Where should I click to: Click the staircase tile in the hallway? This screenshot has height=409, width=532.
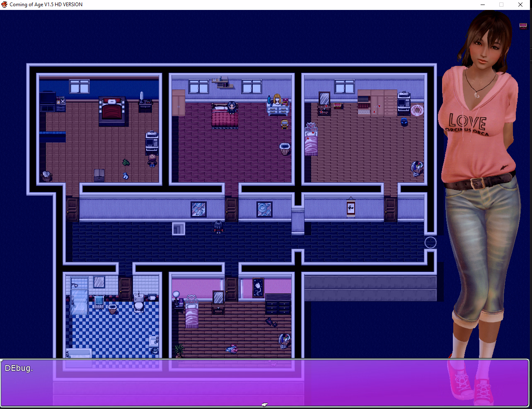coord(179,229)
